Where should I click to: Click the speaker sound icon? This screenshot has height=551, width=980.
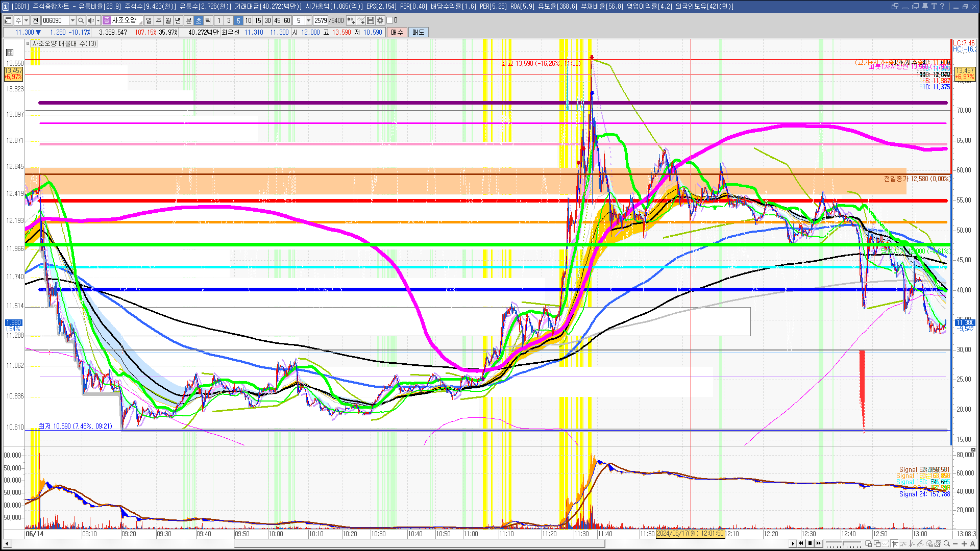click(91, 20)
